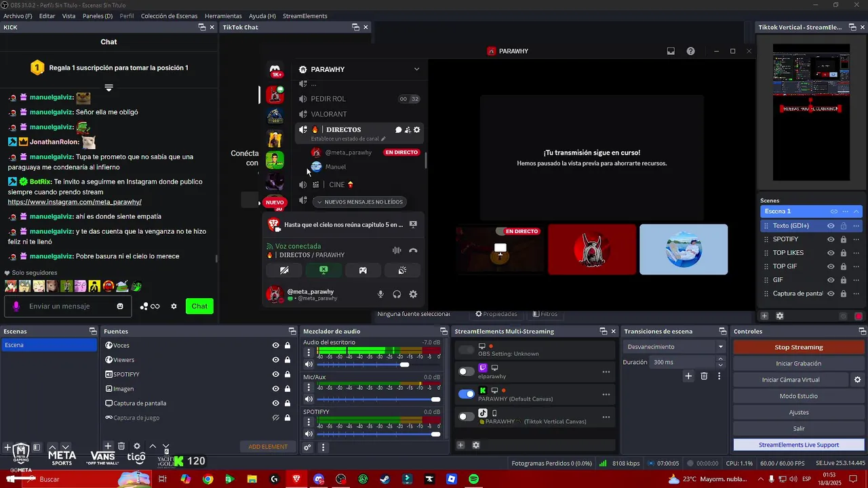Disconnect from Discord voice call

[413, 250]
